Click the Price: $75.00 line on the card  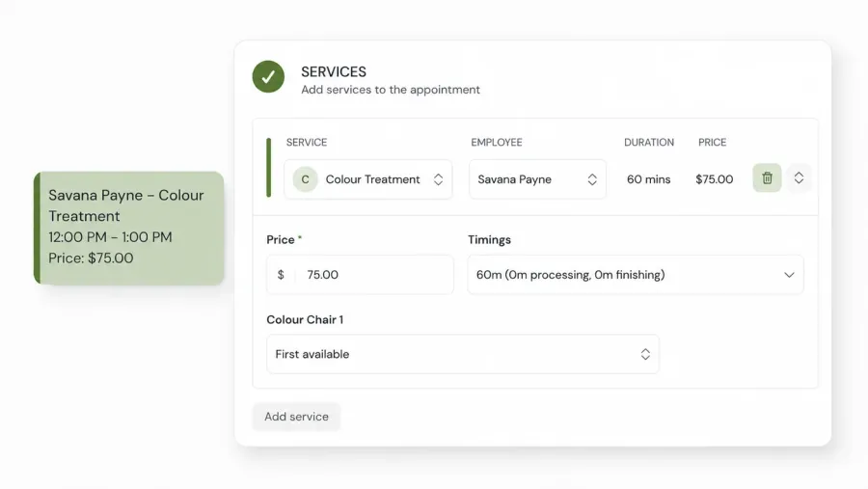coord(91,258)
